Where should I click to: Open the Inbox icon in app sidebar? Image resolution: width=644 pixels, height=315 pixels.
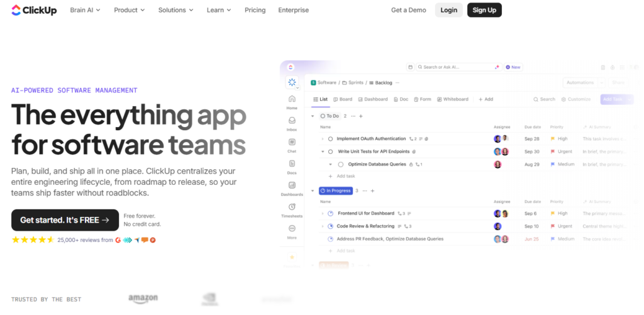(292, 120)
